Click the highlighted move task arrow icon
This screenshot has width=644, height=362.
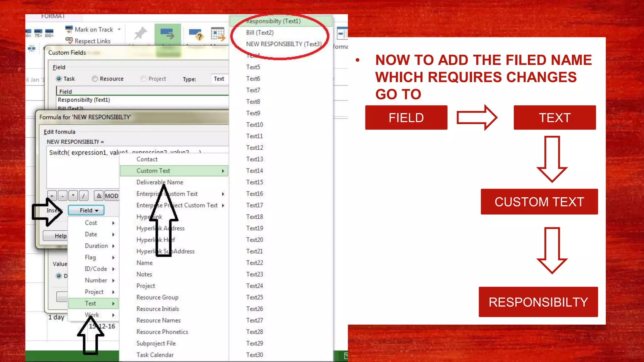tap(167, 34)
